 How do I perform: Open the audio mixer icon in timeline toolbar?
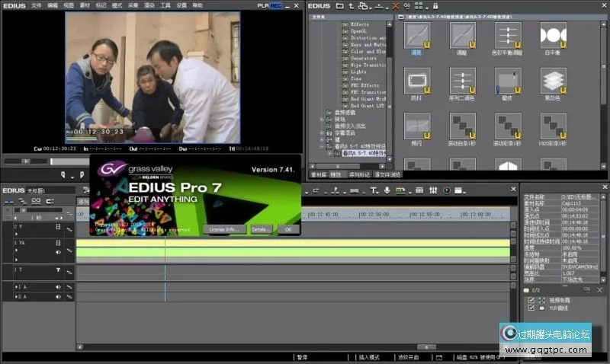(432, 190)
